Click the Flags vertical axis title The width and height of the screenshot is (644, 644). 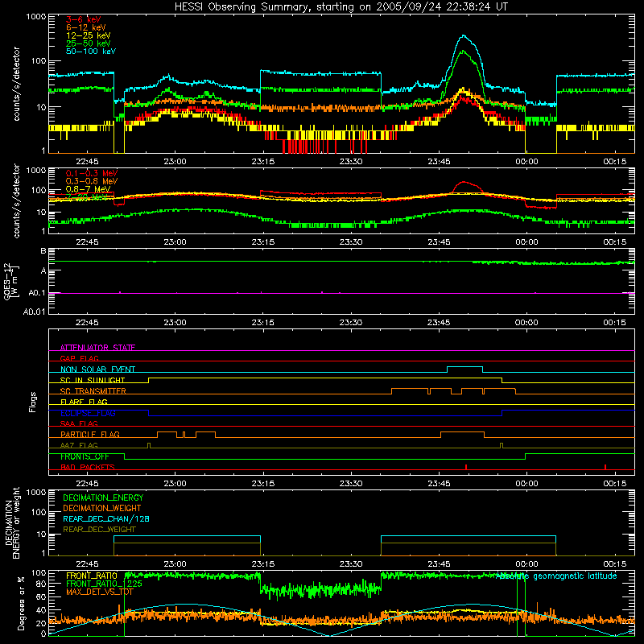(33, 402)
